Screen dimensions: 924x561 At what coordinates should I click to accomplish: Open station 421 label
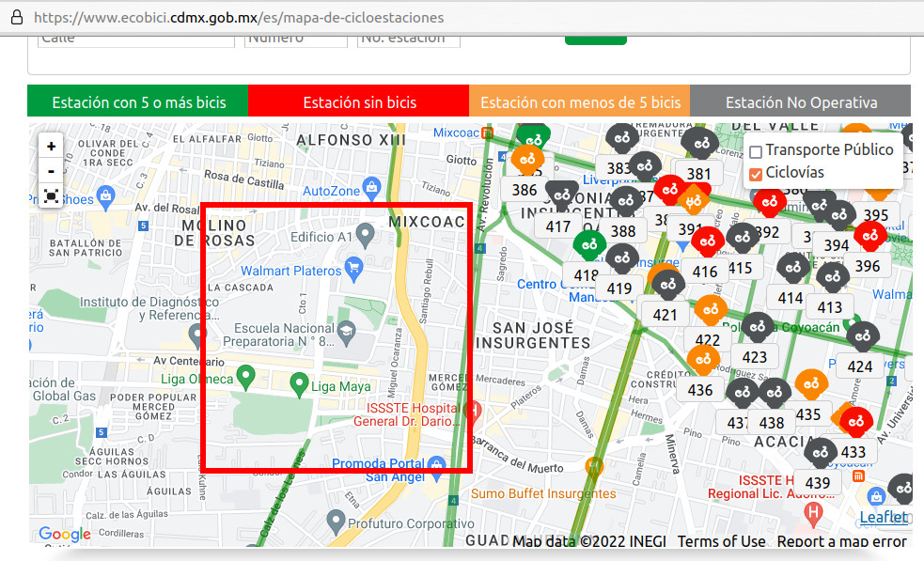(665, 315)
